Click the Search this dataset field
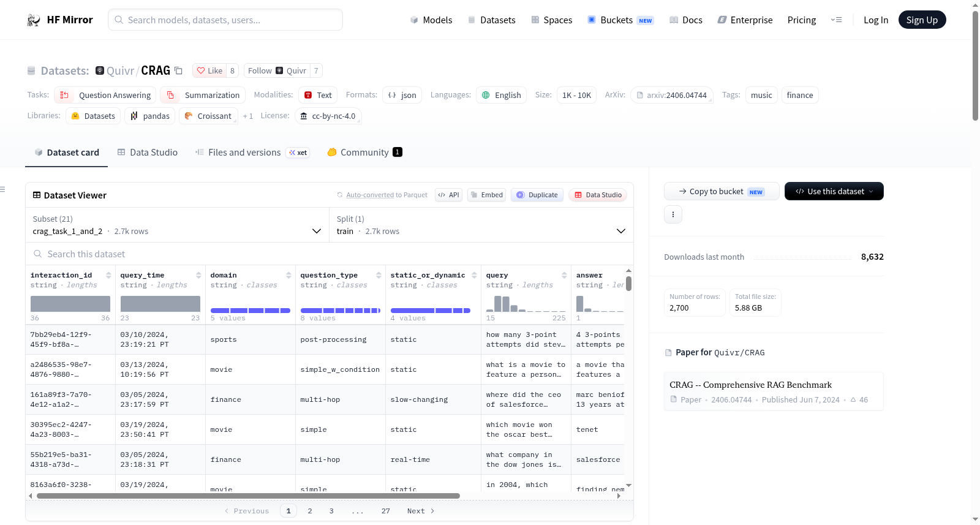The width and height of the screenshot is (980, 525). [x=330, y=254]
